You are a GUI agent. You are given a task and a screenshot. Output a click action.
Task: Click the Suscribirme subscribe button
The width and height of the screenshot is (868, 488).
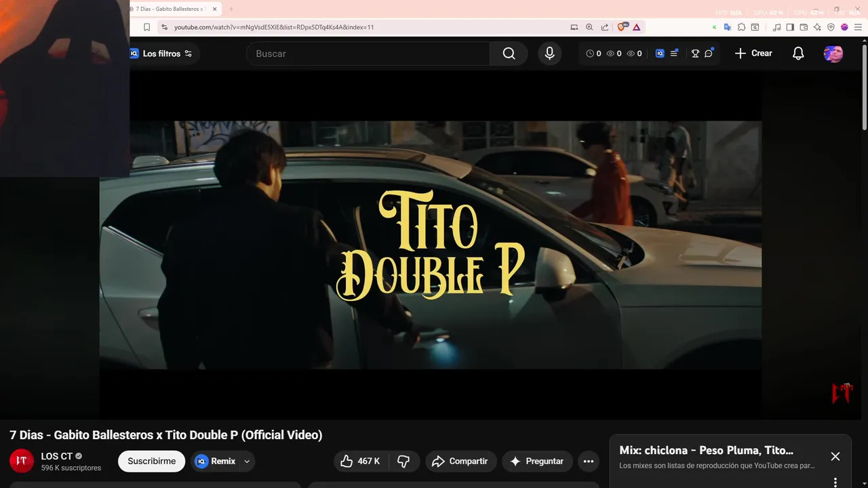151,461
